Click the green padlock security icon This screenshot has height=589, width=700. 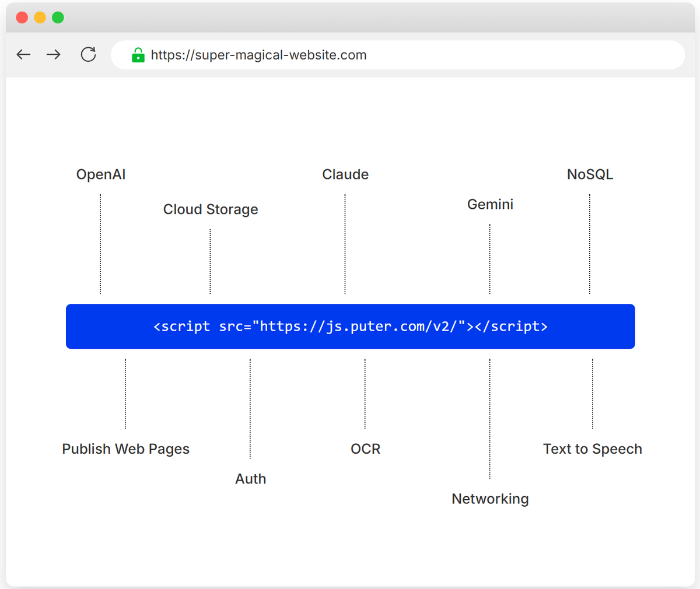138,55
